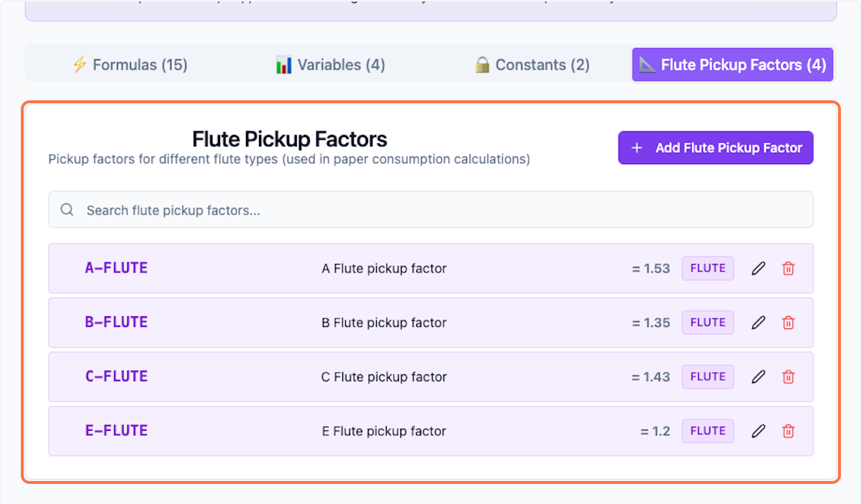Switch to the Constants tab

tap(531, 65)
